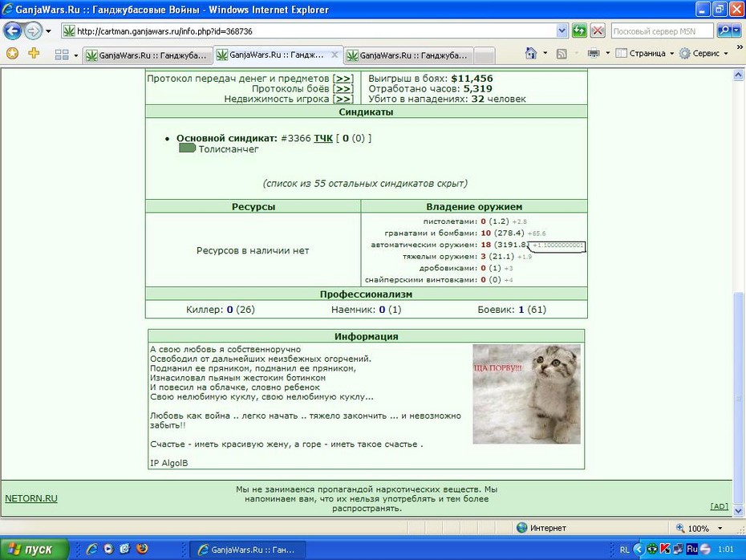This screenshot has height=560, width=746.
Task: Click the Home page house icon
Action: click(531, 53)
